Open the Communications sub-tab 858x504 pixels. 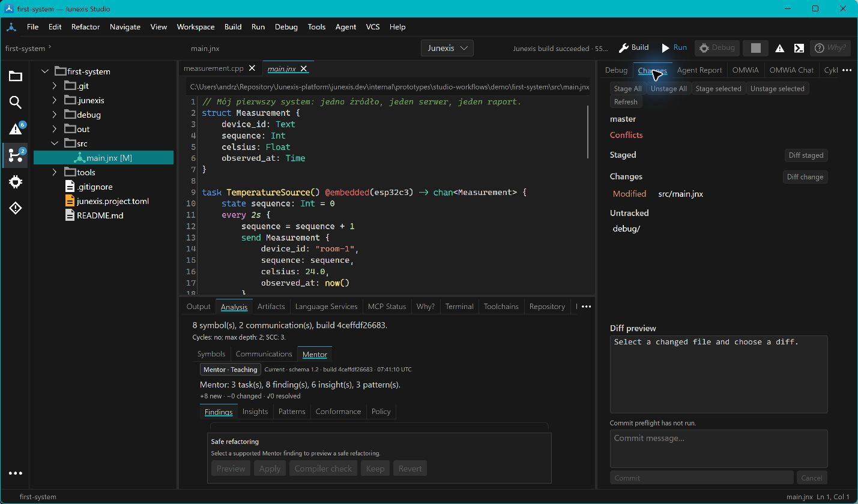pyautogui.click(x=264, y=354)
